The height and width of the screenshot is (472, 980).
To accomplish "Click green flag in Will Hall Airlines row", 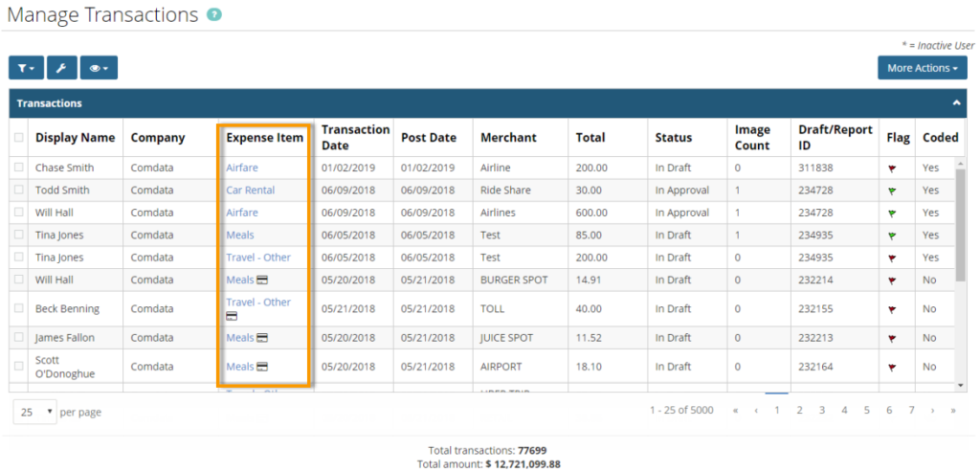I will 892,214.
